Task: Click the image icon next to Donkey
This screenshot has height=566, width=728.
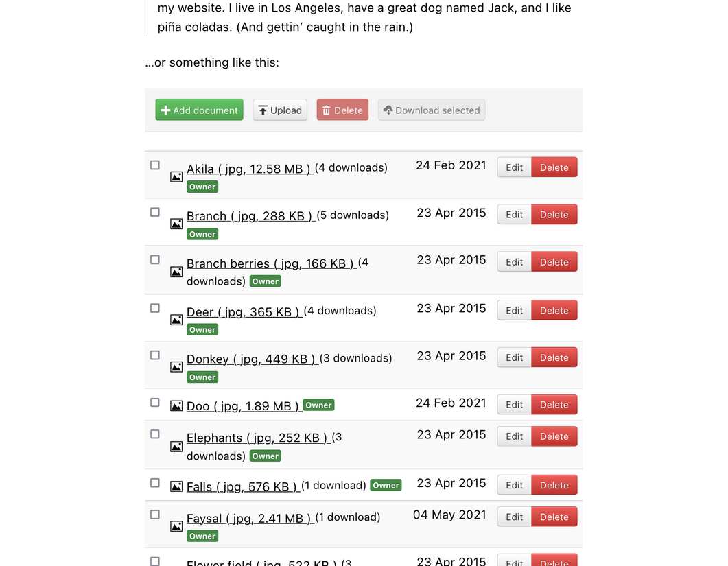Action: [176, 367]
